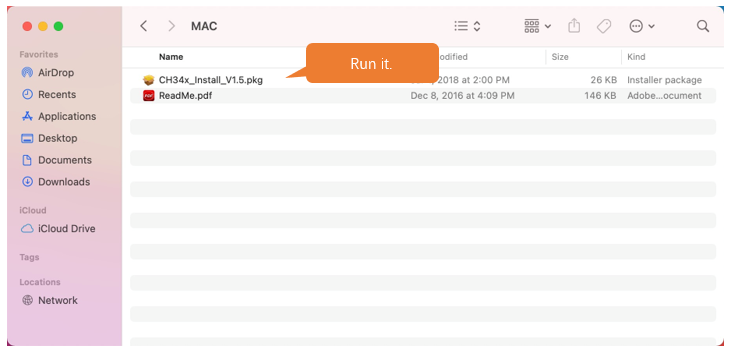This screenshot has height=364, width=741.
Task: Click the Applications sidebar icon
Action: coord(27,116)
